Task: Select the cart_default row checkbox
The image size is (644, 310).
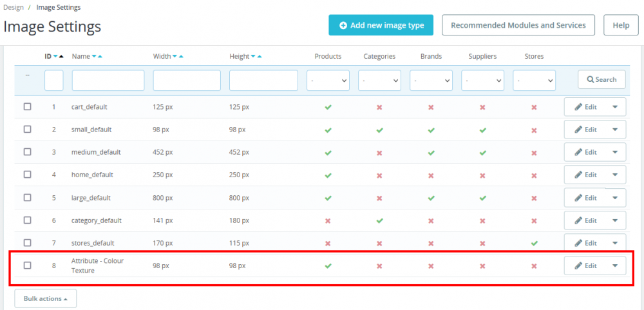Action: click(27, 106)
